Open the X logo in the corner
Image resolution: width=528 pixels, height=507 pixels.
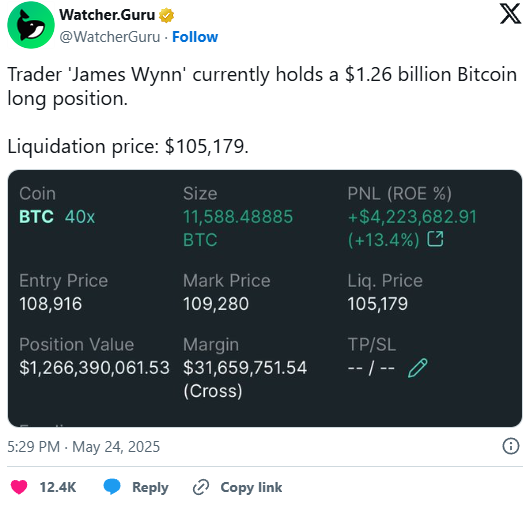pos(510,13)
